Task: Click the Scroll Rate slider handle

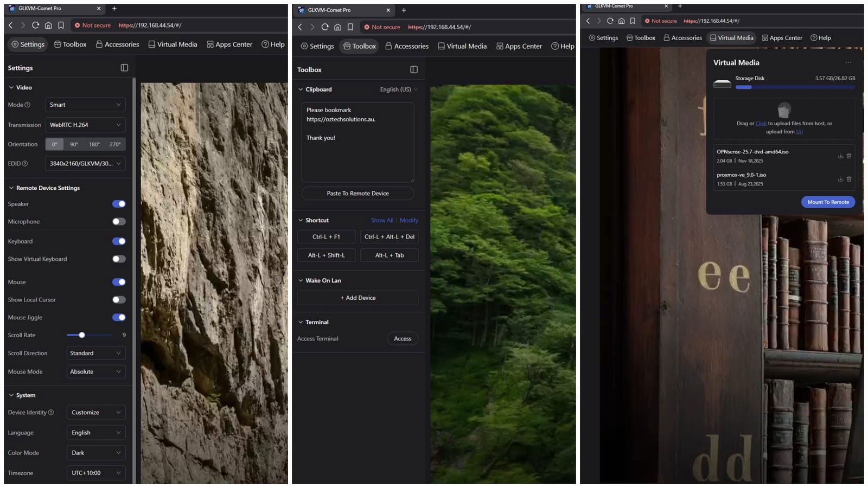Action: [x=82, y=335]
